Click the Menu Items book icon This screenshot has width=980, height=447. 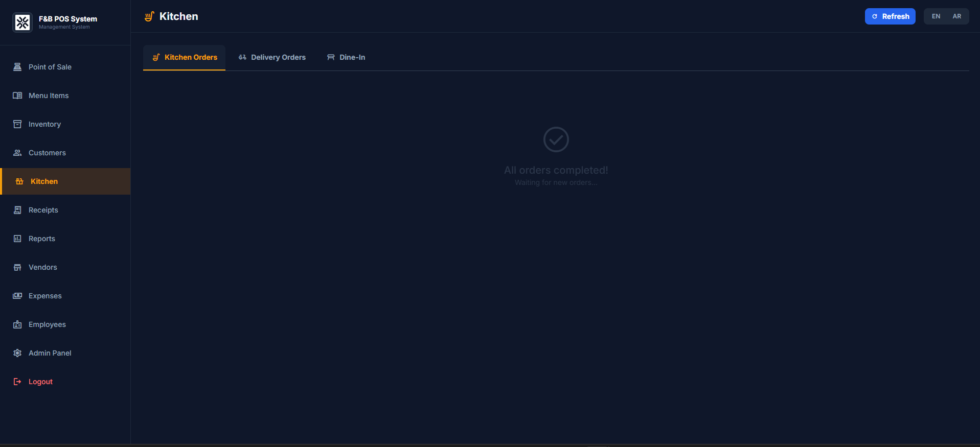click(17, 96)
